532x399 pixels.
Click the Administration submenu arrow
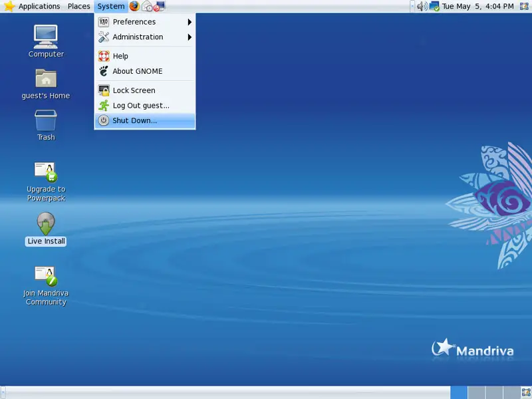[x=190, y=37]
